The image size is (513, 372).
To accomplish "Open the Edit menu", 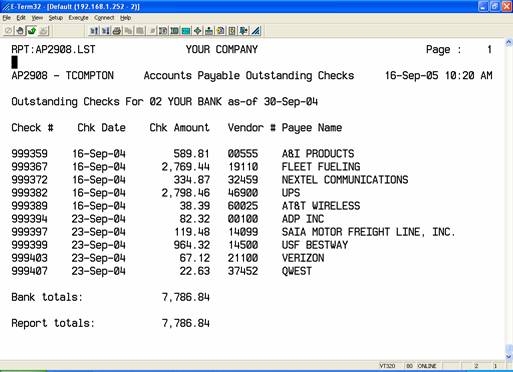I will [21, 18].
